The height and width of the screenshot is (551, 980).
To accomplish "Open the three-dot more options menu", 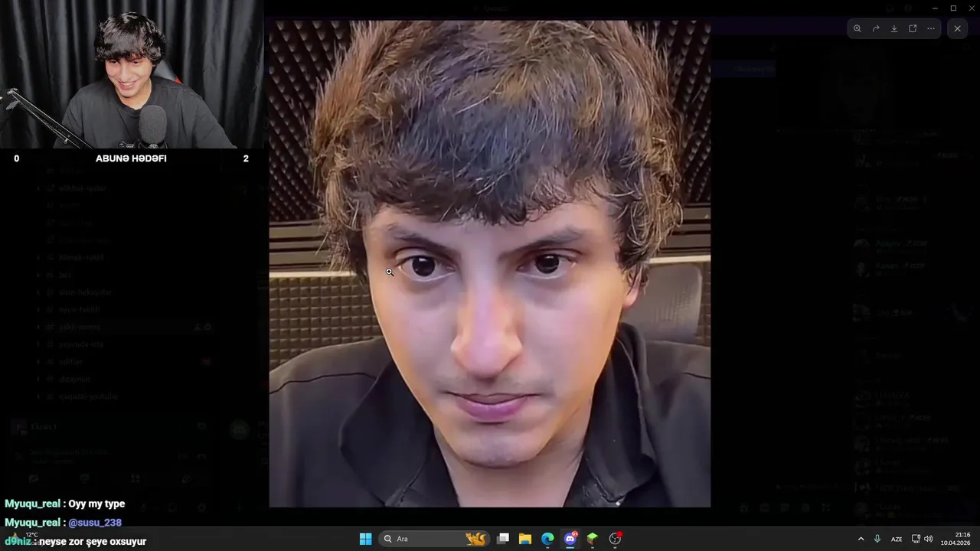I will click(931, 28).
